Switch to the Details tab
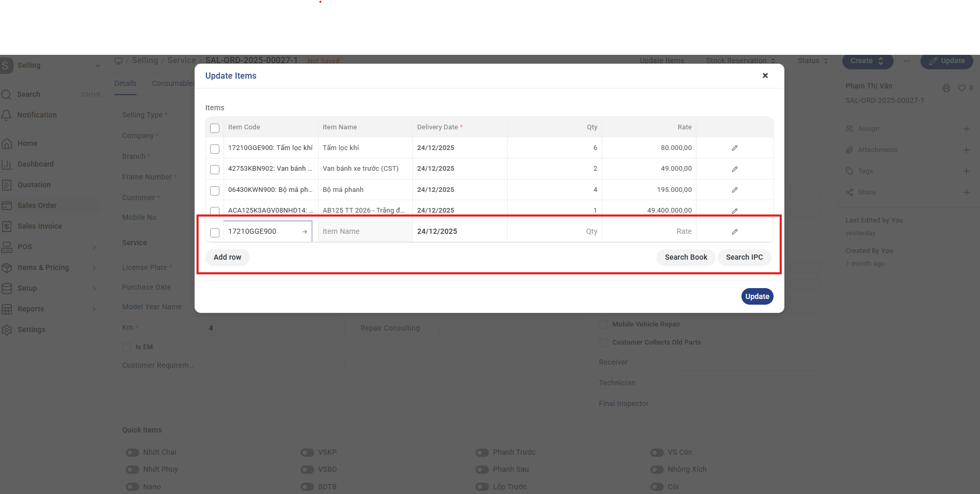Viewport: 980px width, 494px height. pos(125,83)
